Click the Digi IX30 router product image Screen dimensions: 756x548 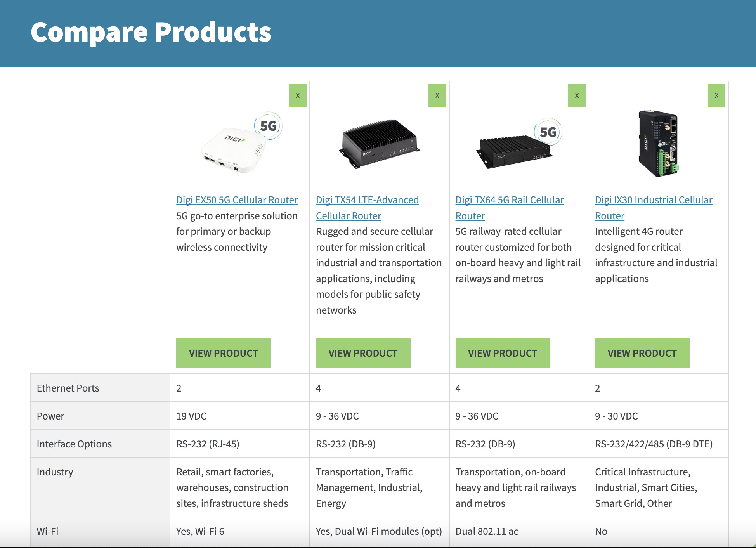pyautogui.click(x=659, y=144)
